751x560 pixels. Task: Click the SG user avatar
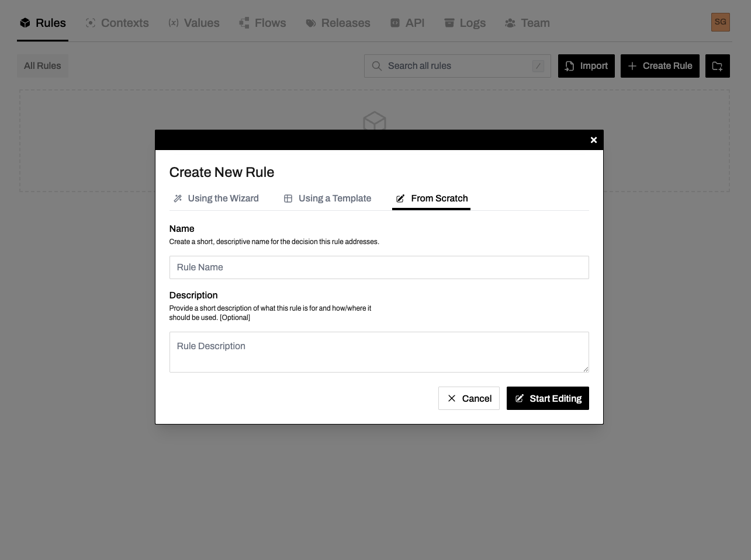pos(720,23)
